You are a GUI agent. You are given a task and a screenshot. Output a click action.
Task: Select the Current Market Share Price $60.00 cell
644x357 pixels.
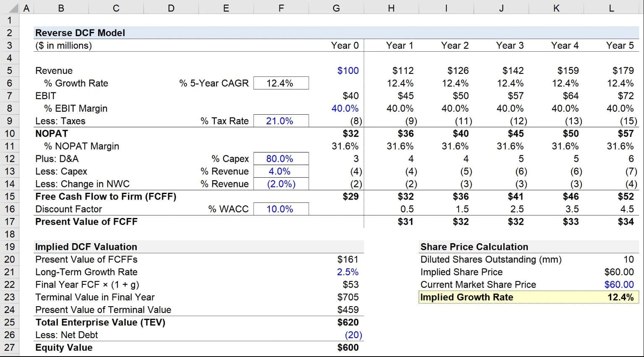point(618,285)
